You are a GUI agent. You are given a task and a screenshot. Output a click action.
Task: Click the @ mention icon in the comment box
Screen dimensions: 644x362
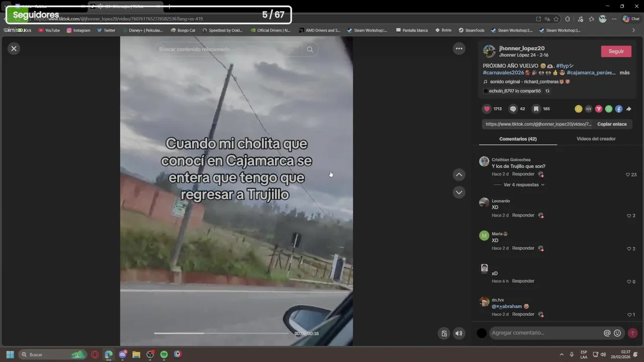coord(607,333)
